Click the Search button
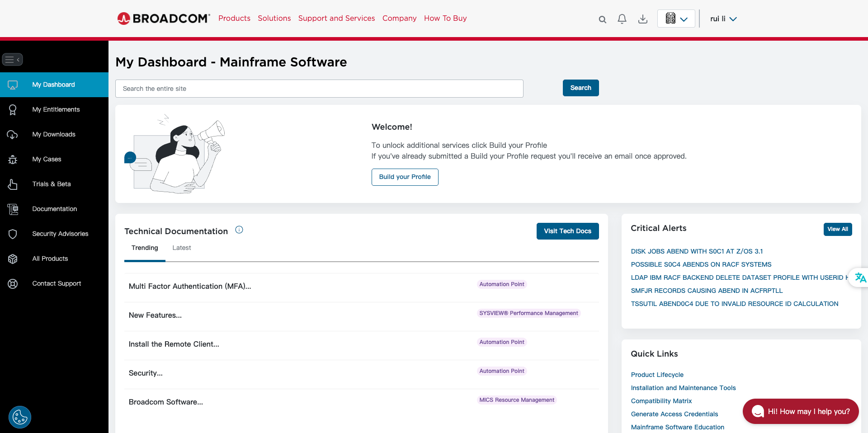The width and height of the screenshot is (868, 433). [x=581, y=88]
